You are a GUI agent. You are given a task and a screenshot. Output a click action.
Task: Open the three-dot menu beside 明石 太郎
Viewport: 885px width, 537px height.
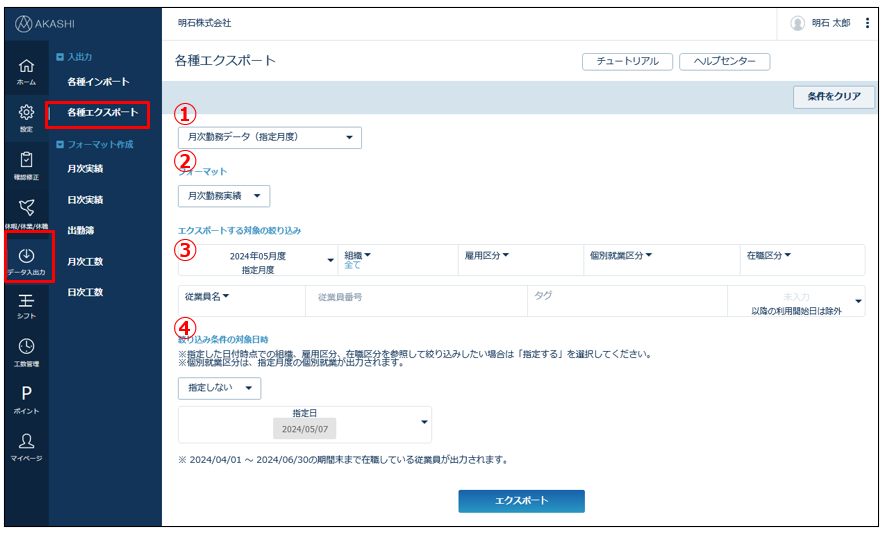pos(867,23)
